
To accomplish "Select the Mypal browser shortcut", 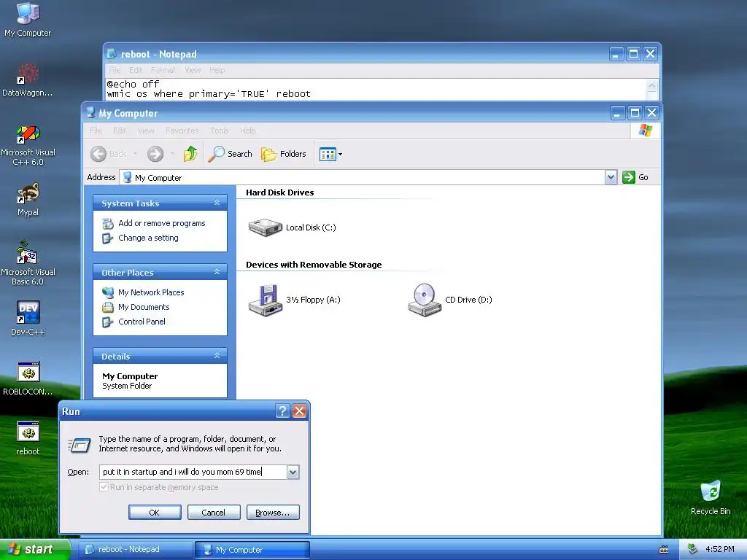I will coord(28,200).
